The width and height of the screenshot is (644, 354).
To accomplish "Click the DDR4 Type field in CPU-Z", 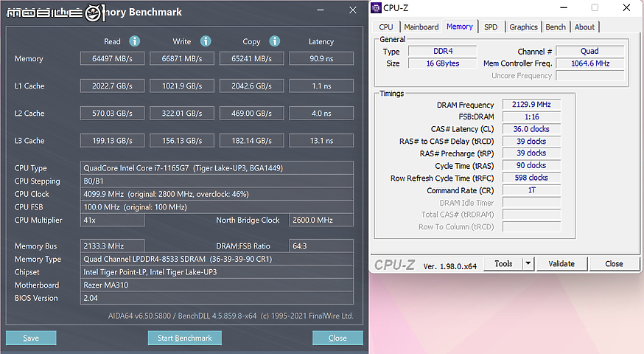I will pyautogui.click(x=443, y=51).
